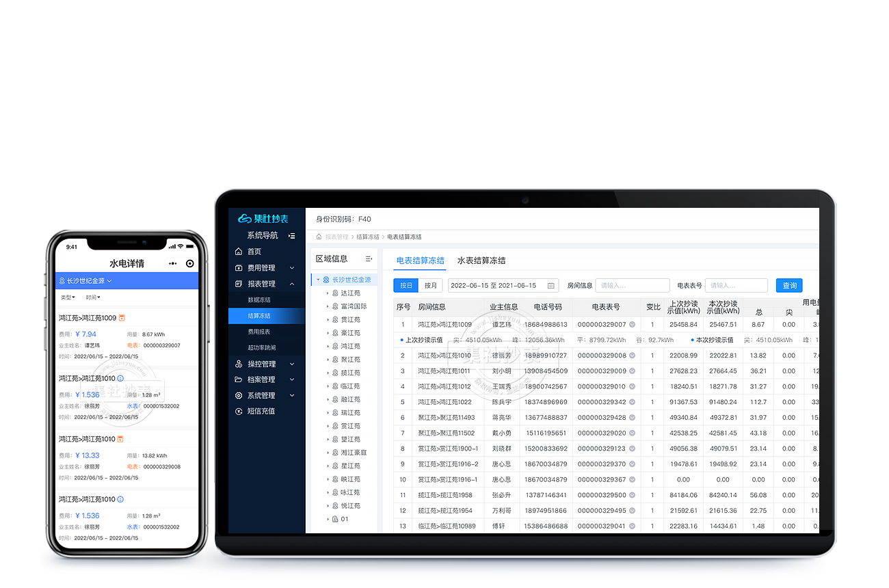889x588 pixels.
Task: Click the 查询 button
Action: [789, 286]
